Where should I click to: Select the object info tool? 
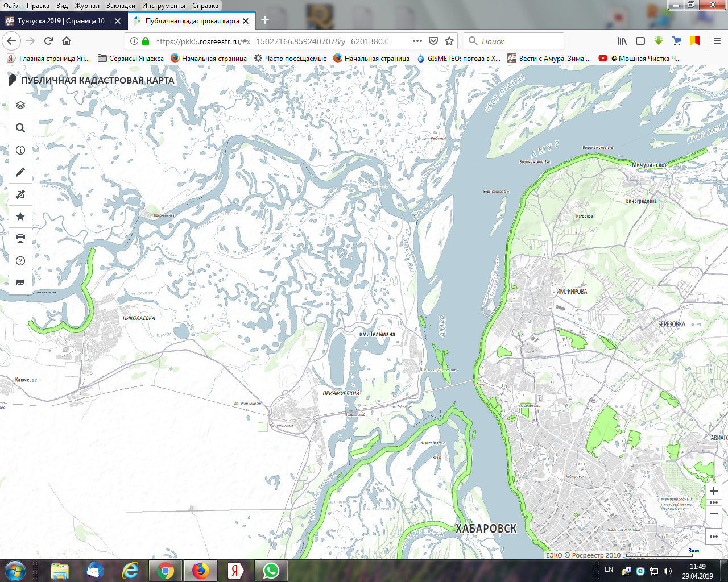click(x=20, y=150)
